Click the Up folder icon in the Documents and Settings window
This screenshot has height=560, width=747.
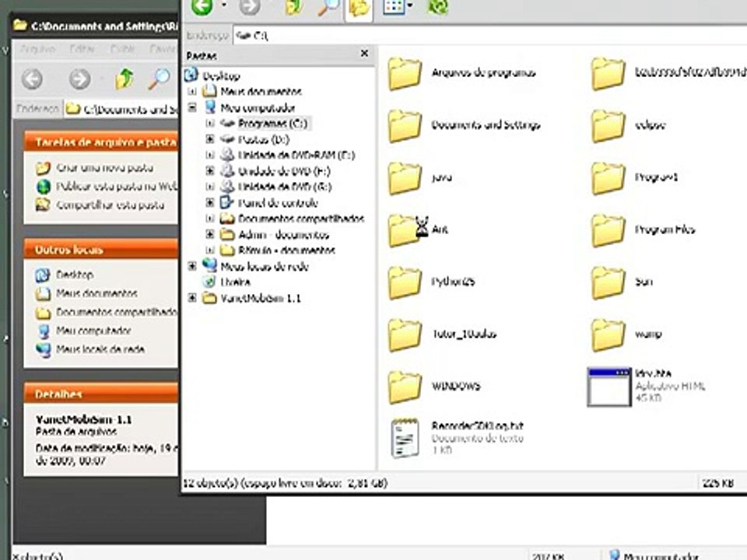coord(124,79)
